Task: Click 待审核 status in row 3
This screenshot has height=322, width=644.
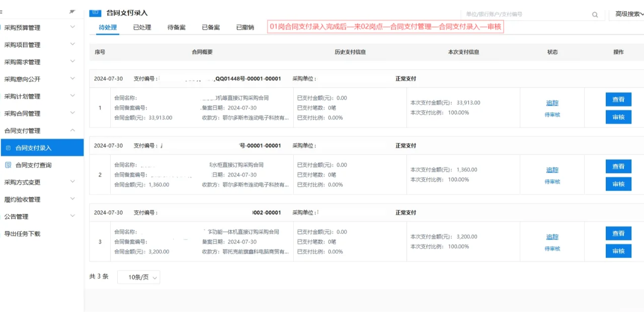Action: (x=552, y=249)
